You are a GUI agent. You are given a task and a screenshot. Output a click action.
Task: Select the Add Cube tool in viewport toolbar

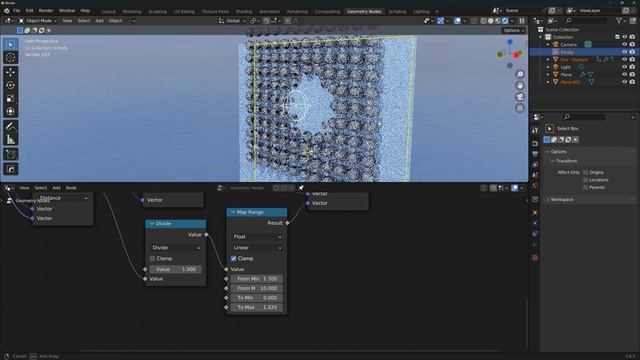click(x=11, y=155)
